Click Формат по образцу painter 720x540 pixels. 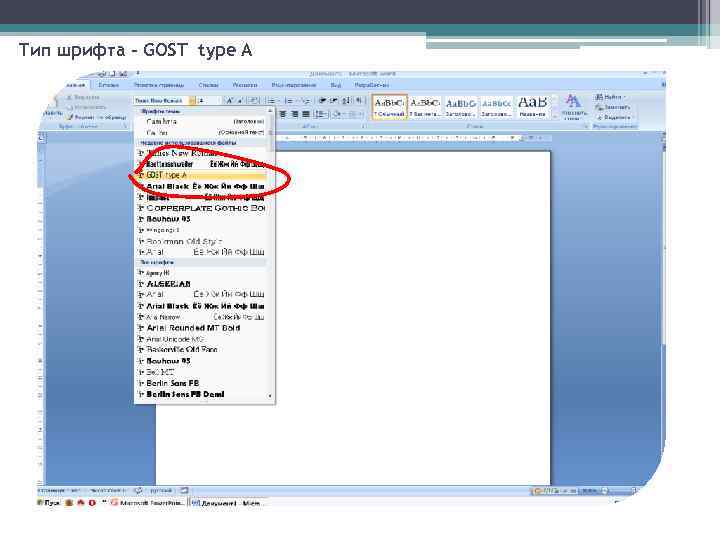pyautogui.click(x=96, y=117)
